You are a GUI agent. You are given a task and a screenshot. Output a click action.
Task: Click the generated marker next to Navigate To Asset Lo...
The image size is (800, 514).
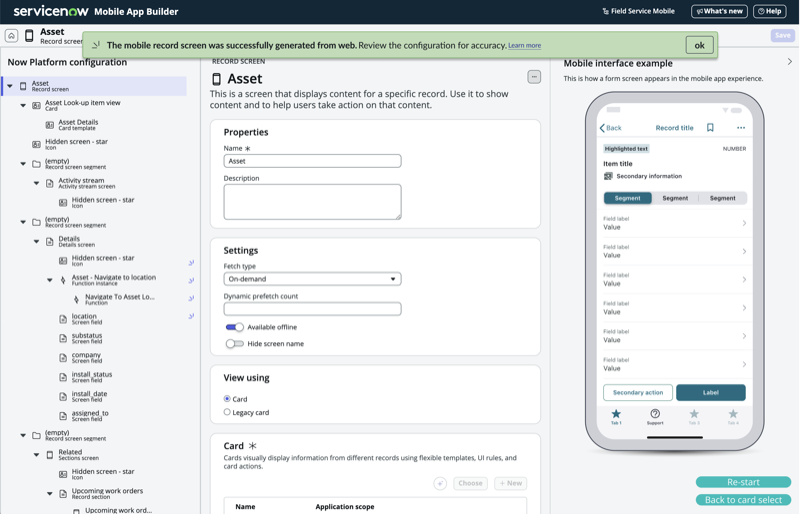[191, 298]
